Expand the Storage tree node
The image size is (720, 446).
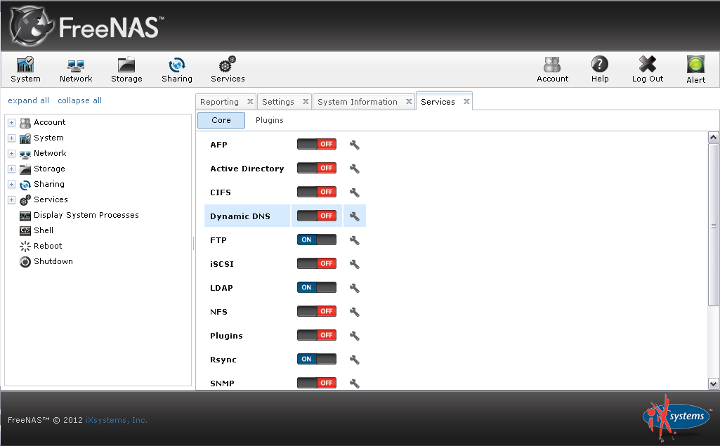(12, 169)
